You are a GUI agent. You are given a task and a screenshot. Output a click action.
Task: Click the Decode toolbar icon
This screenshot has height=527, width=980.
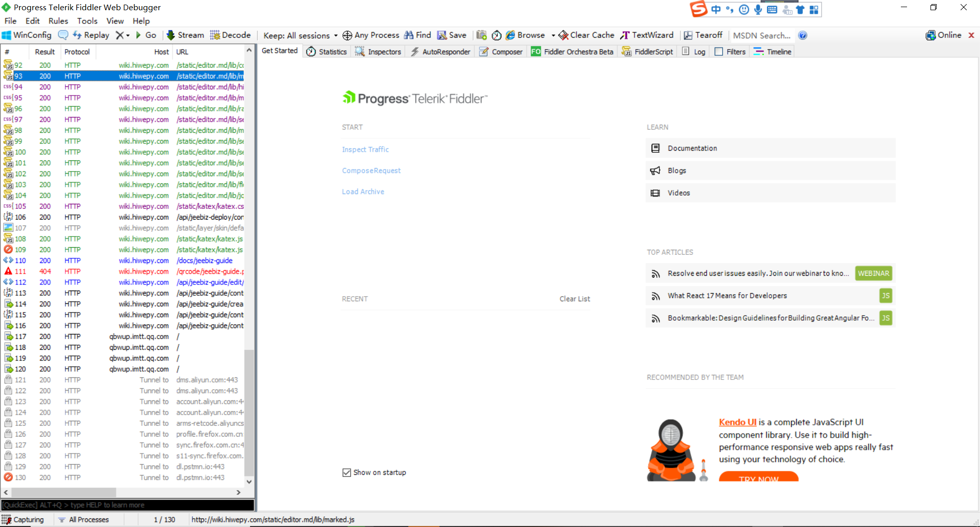(x=215, y=35)
